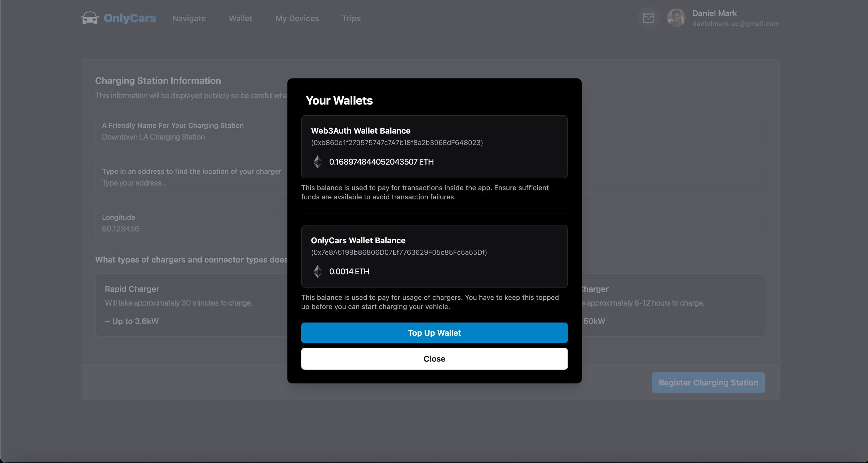Close the Your Wallets dialog

point(434,359)
